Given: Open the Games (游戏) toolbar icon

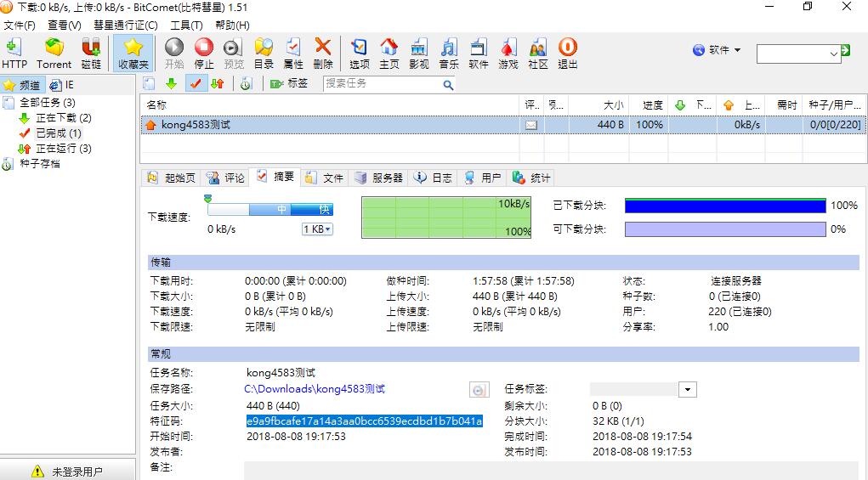Looking at the screenshot, I should [x=508, y=54].
